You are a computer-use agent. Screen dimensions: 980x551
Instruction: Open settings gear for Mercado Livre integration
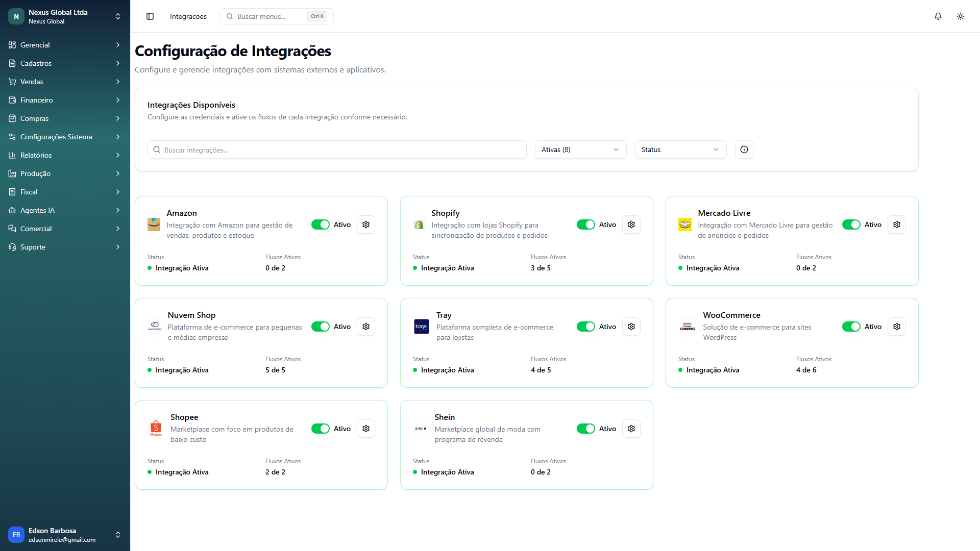(897, 224)
